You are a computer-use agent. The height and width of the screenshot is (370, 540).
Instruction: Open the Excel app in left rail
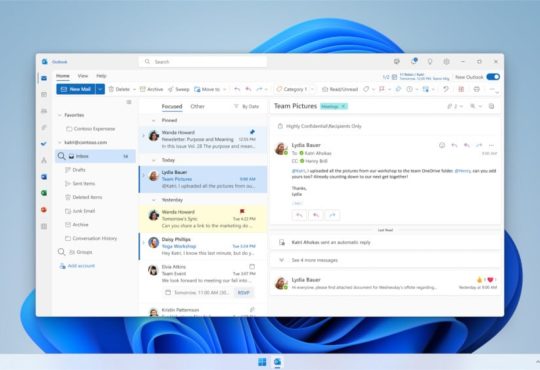point(44,193)
